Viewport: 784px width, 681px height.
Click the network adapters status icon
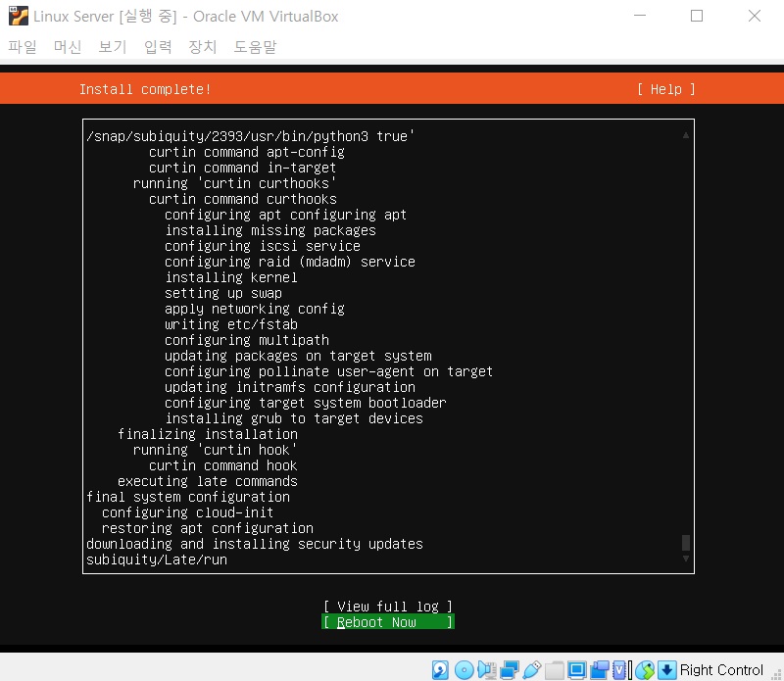pos(510,670)
